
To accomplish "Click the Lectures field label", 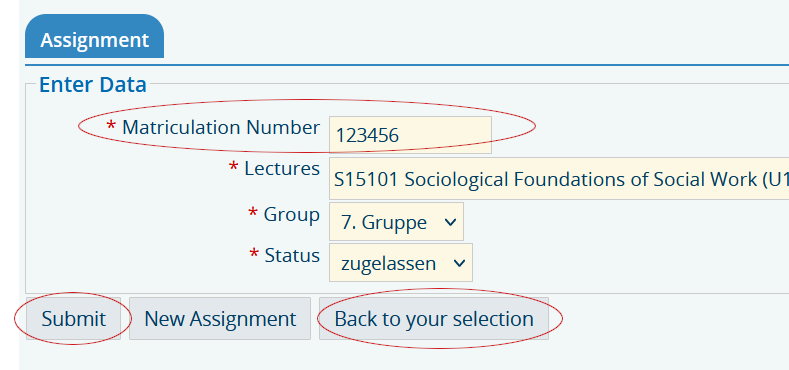I will coord(282,168).
